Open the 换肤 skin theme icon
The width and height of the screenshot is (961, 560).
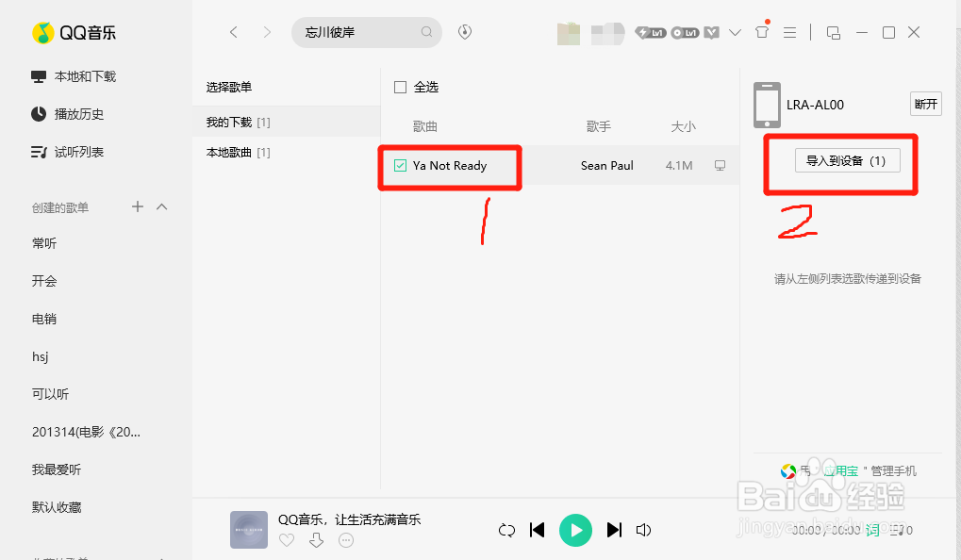click(x=761, y=31)
